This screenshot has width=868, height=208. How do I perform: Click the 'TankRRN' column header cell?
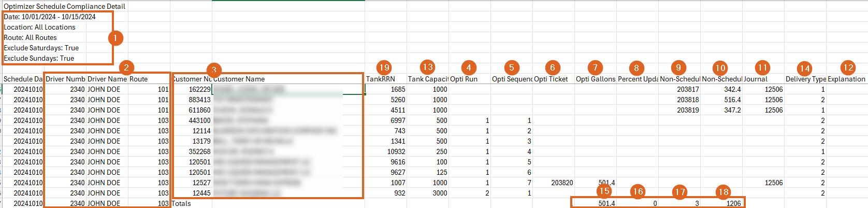pyautogui.click(x=386, y=79)
